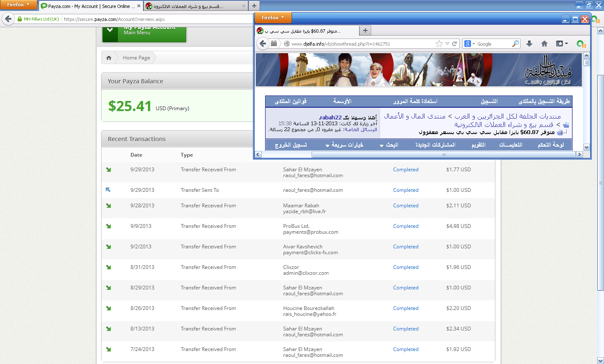Screen dimensions: 604x364
Task: Click Home Page in Payza breadcrumb
Action: pyautogui.click(x=136, y=58)
